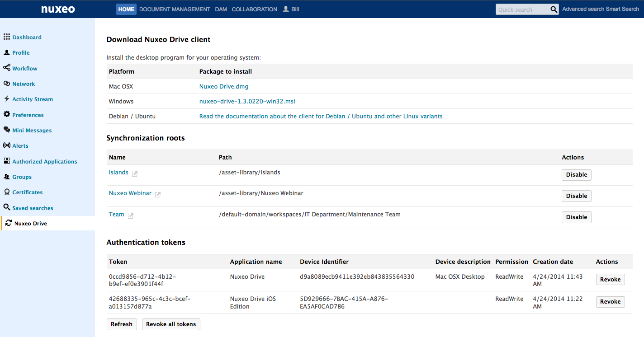Focus the Quick search field
Screen dimensions: 644x337
click(523, 9)
